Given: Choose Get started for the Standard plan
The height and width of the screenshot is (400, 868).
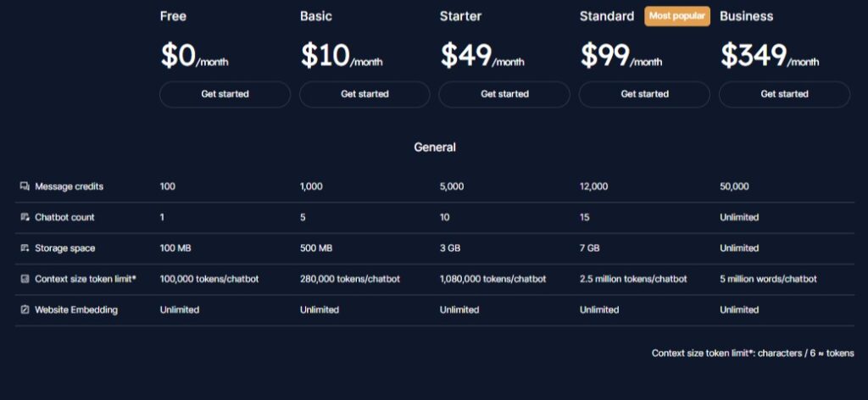Looking at the screenshot, I should (x=644, y=94).
